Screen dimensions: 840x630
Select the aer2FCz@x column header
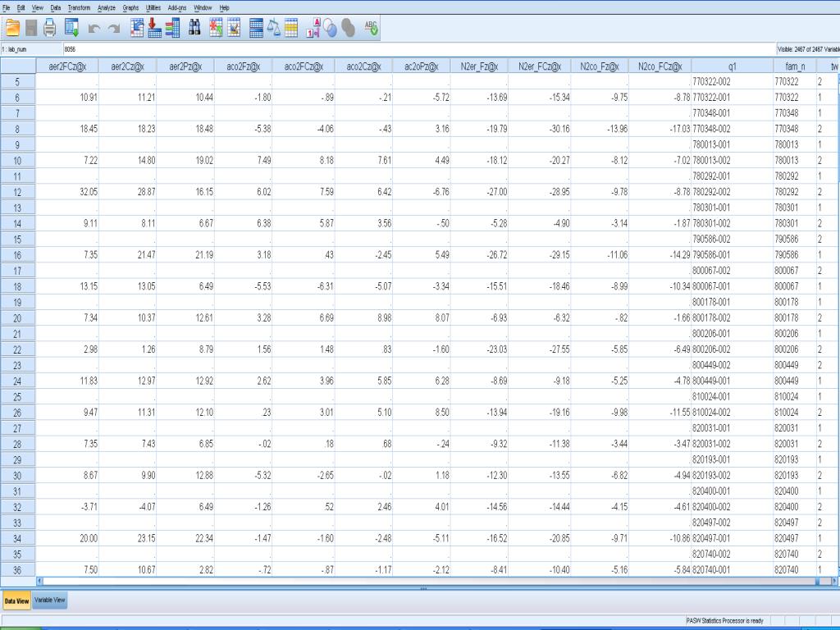67,66
